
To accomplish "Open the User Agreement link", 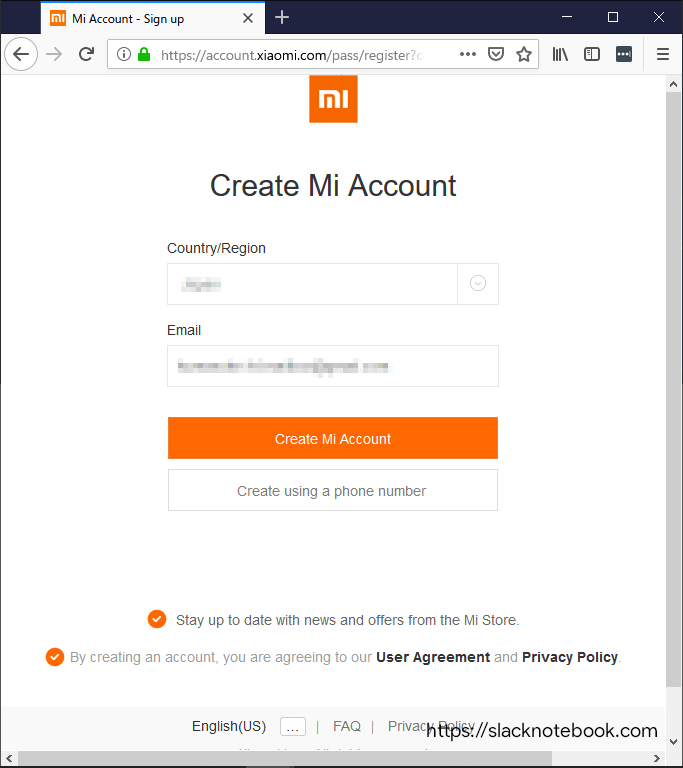I will click(x=433, y=657).
